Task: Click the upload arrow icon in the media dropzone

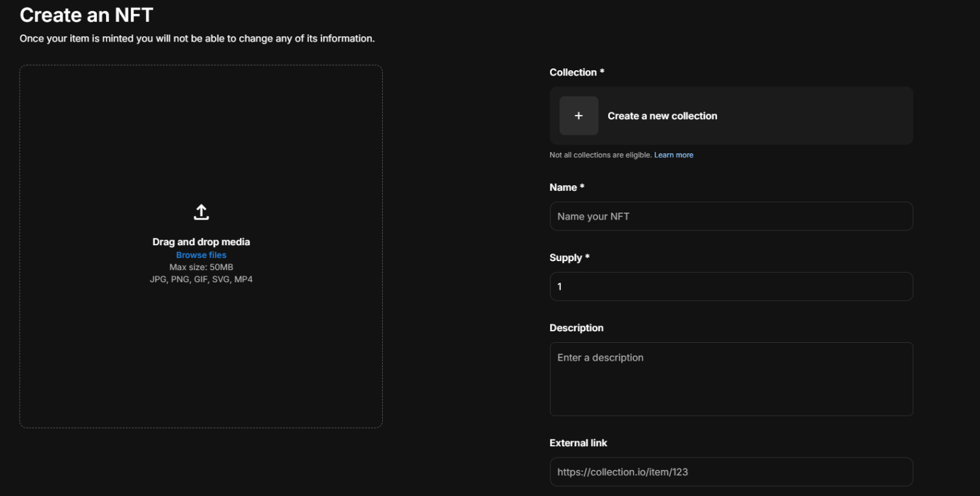Action: tap(201, 212)
